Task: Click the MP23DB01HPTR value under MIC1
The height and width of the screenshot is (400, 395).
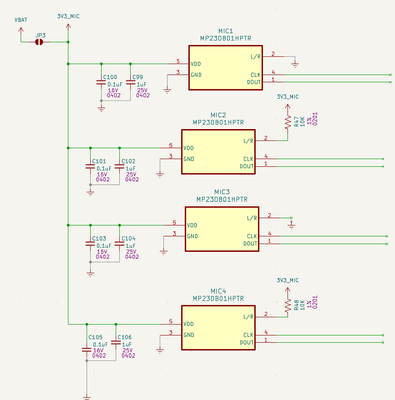Action: pos(226,38)
